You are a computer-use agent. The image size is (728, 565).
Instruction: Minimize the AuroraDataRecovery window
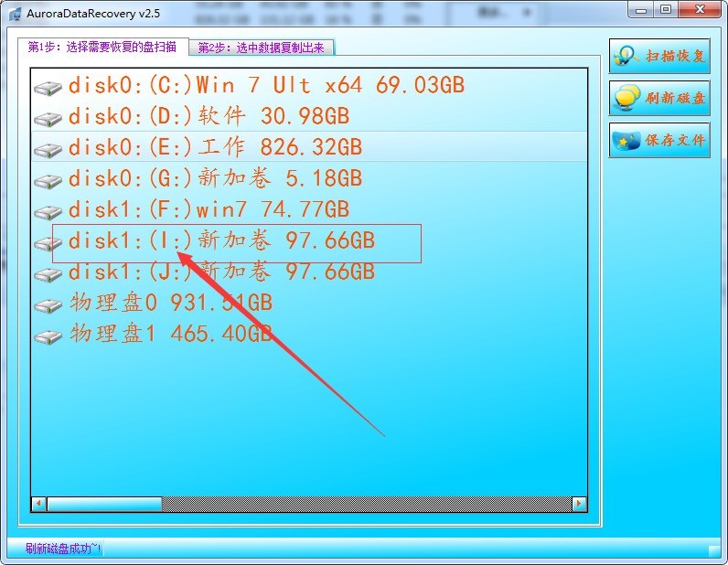[641, 10]
